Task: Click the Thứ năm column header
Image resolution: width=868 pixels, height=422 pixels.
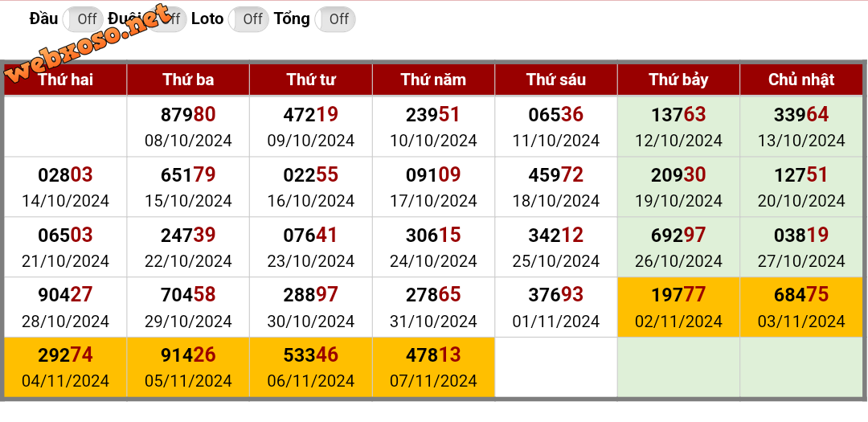Action: [433, 80]
